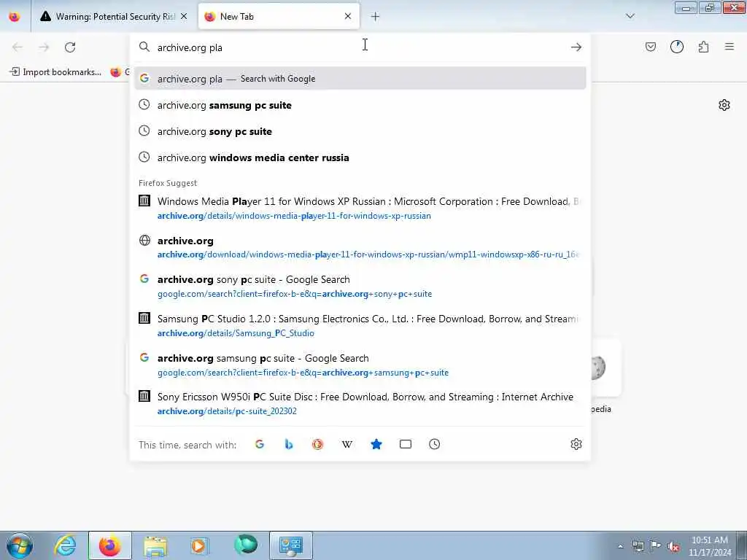
Task: Open search settings gear in dropdown
Action: click(x=576, y=444)
